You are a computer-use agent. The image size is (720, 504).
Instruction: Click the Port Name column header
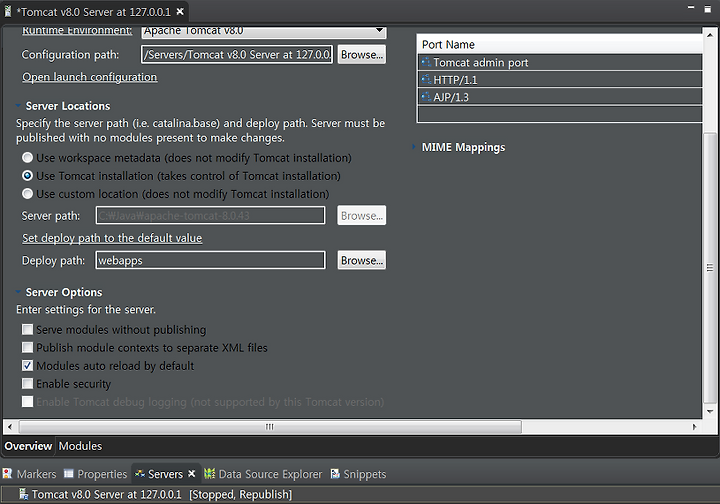tap(560, 45)
